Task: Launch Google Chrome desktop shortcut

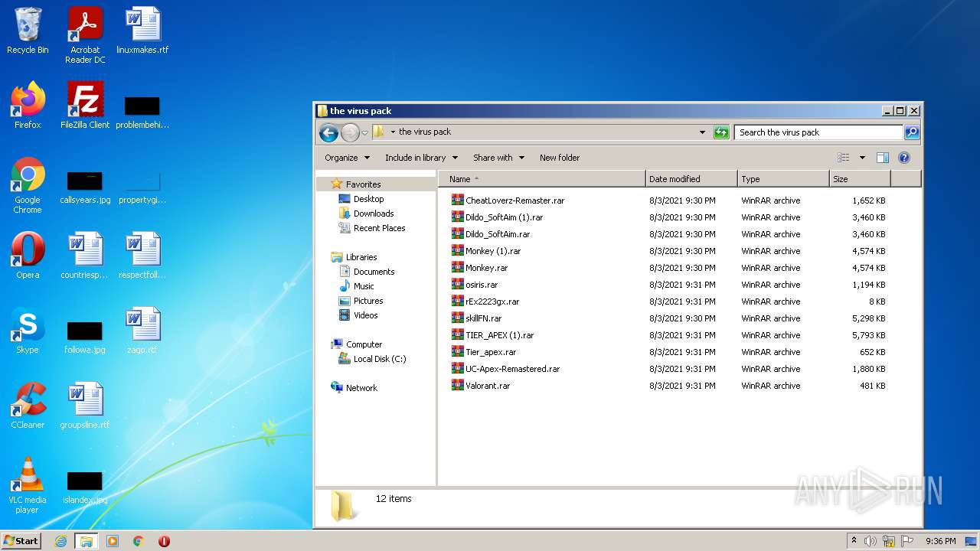Action: pyautogui.click(x=28, y=185)
